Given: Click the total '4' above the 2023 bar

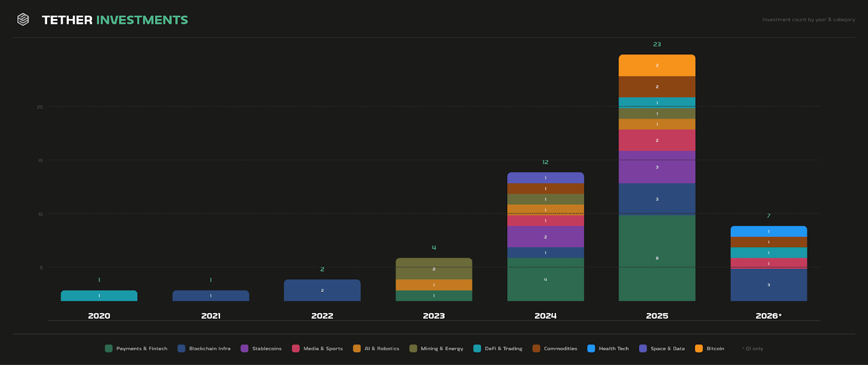Looking at the screenshot, I should tap(434, 248).
